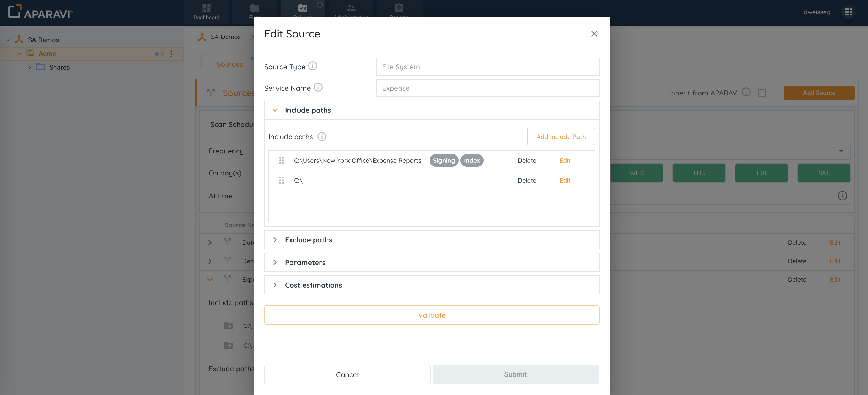Click the drag handle for the Expense Reports path
This screenshot has width=868, height=395.
[282, 160]
